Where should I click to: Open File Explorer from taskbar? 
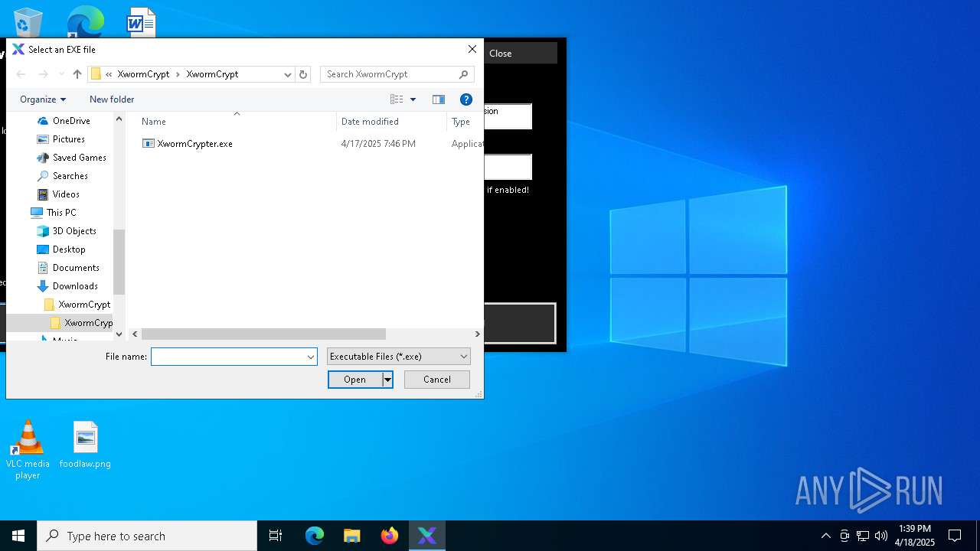(x=351, y=536)
